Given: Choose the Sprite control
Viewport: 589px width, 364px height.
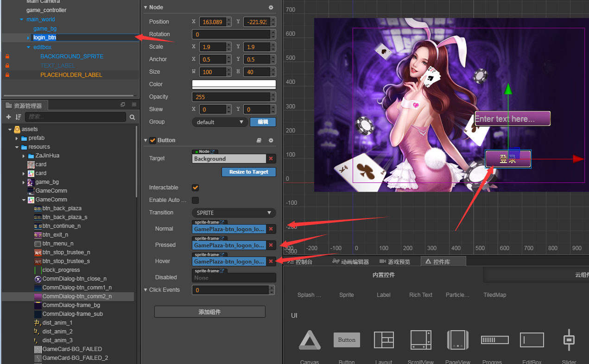Looking at the screenshot, I should pos(347,295).
